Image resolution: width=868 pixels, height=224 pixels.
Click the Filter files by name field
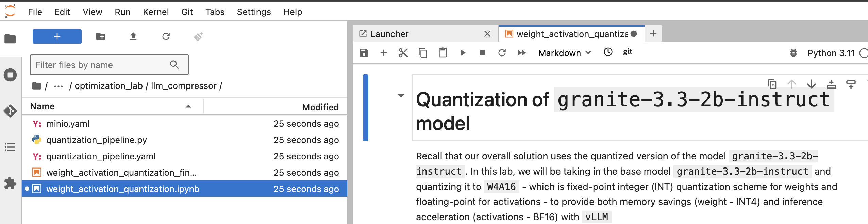click(x=102, y=65)
